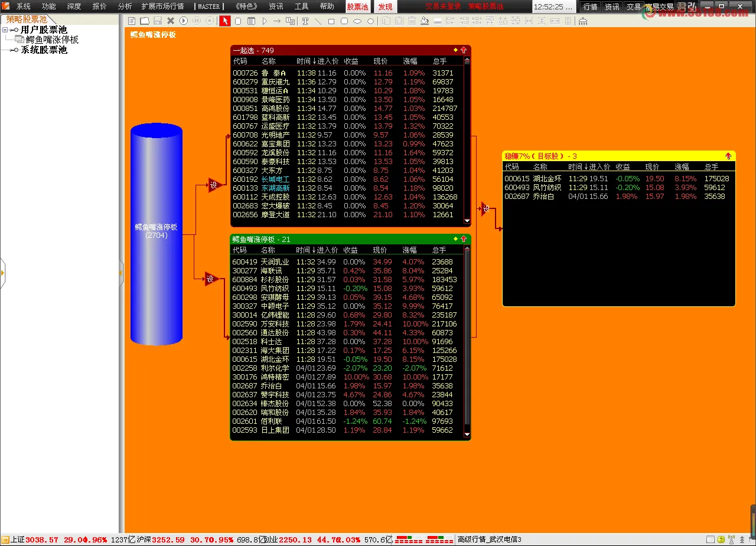Viewport: 756px width, 546px height.
Task: Open the 扩展市场行情 menu
Action: [162, 6]
